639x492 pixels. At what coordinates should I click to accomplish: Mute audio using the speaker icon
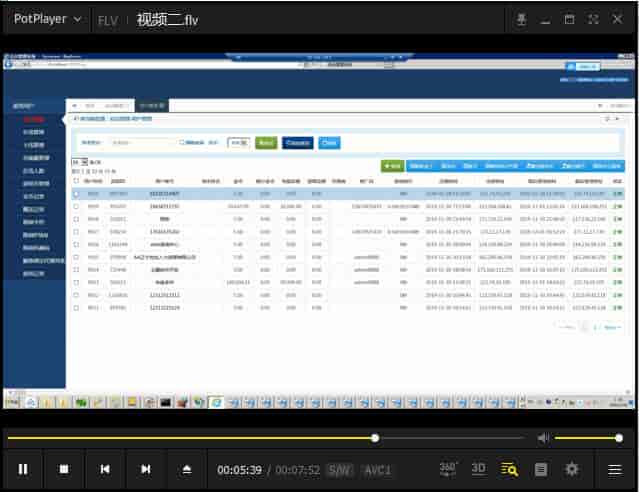(x=544, y=438)
